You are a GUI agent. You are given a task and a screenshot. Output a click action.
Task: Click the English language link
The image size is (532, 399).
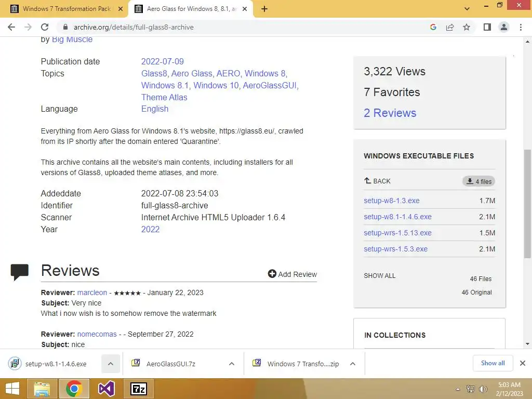coord(155,109)
